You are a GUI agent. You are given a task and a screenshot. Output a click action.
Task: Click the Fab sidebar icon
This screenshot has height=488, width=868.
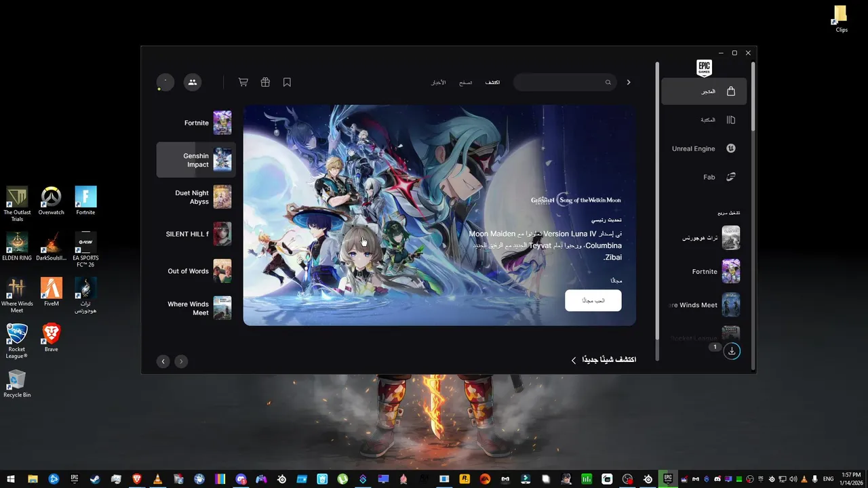[731, 177]
